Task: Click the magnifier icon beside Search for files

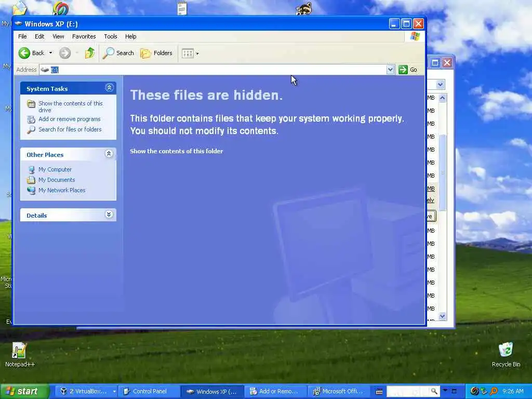Action: pyautogui.click(x=31, y=129)
